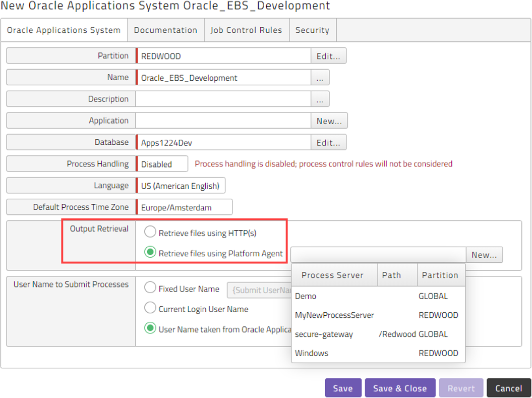Open the Language dropdown
Screen dimensions: 532x398
coord(181,186)
